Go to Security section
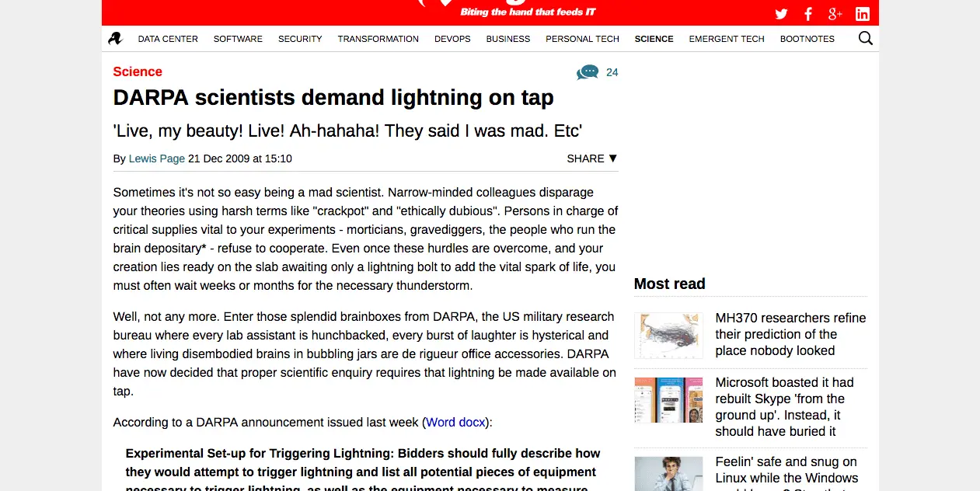This screenshot has width=980, height=491. click(x=300, y=39)
